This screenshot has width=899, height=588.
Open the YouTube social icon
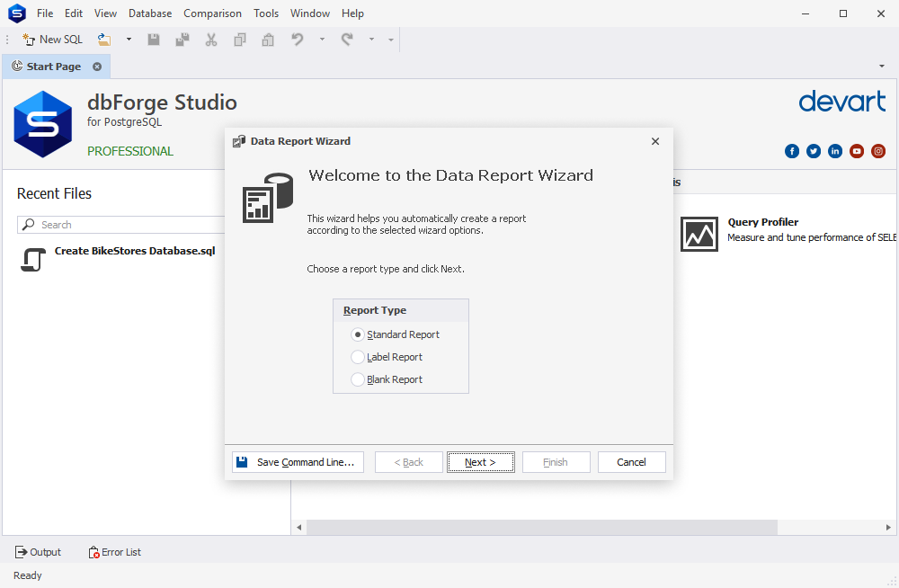coord(857,151)
